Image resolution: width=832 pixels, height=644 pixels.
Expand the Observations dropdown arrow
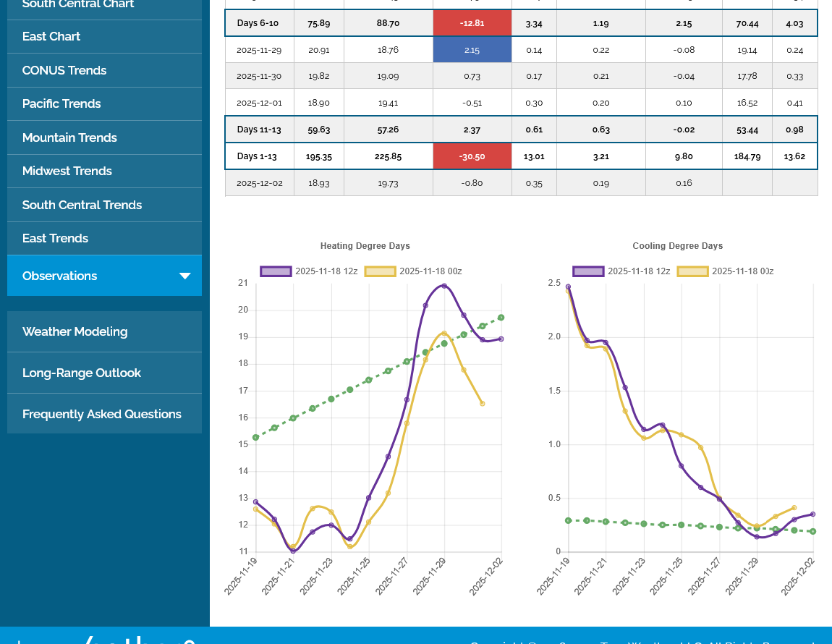(x=184, y=276)
